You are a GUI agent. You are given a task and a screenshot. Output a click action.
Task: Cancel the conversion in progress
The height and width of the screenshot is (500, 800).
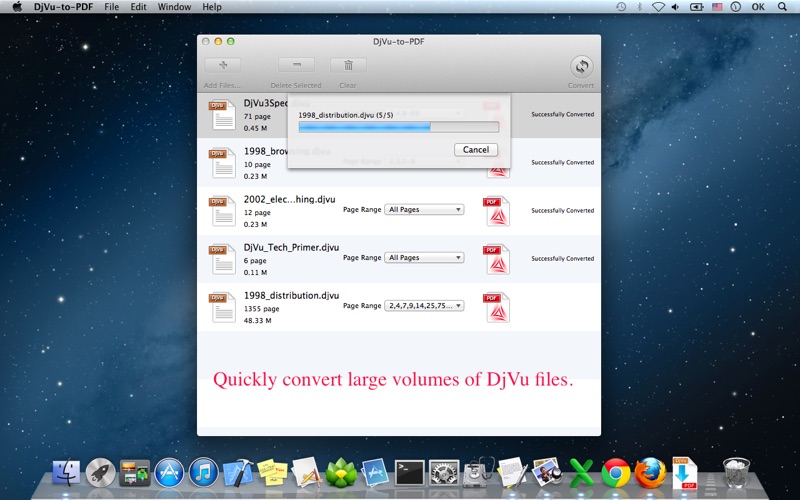[x=476, y=149]
